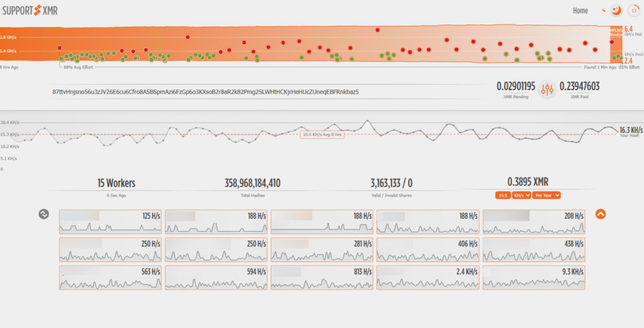644x328 pixels.
Task: Open the 813 H/s worker card
Action: [322, 277]
